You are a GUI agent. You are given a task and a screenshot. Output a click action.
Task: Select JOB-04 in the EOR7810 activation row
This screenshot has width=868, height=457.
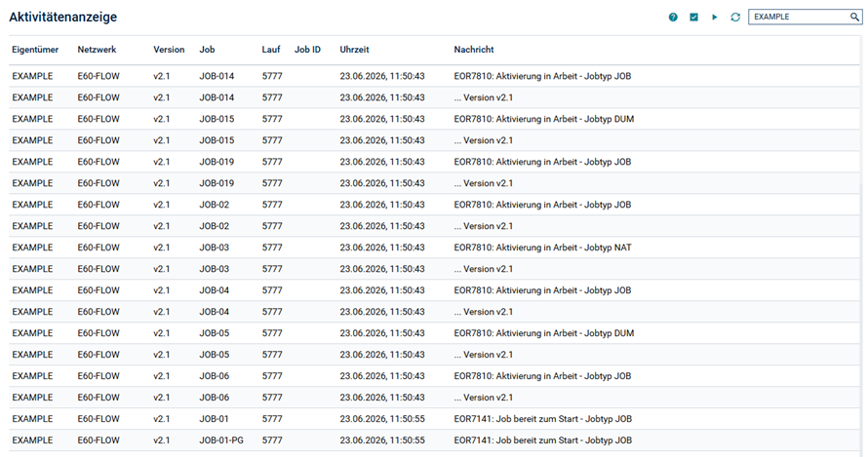215,290
